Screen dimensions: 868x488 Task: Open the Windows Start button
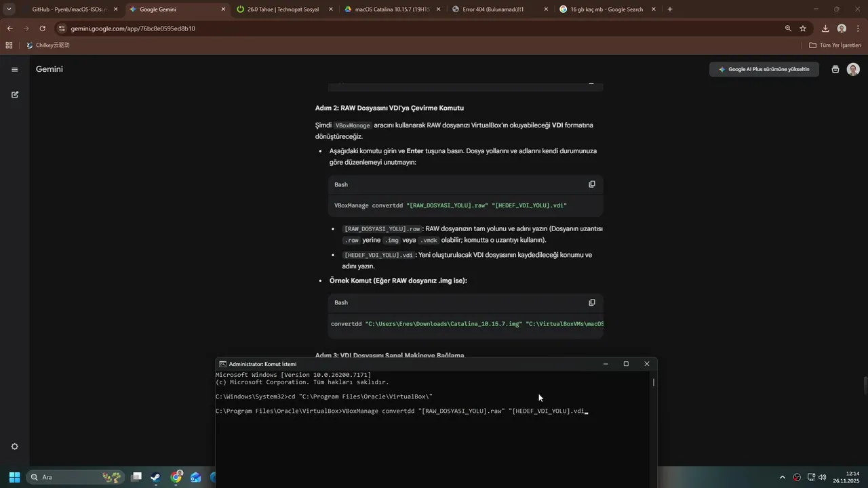(14, 477)
